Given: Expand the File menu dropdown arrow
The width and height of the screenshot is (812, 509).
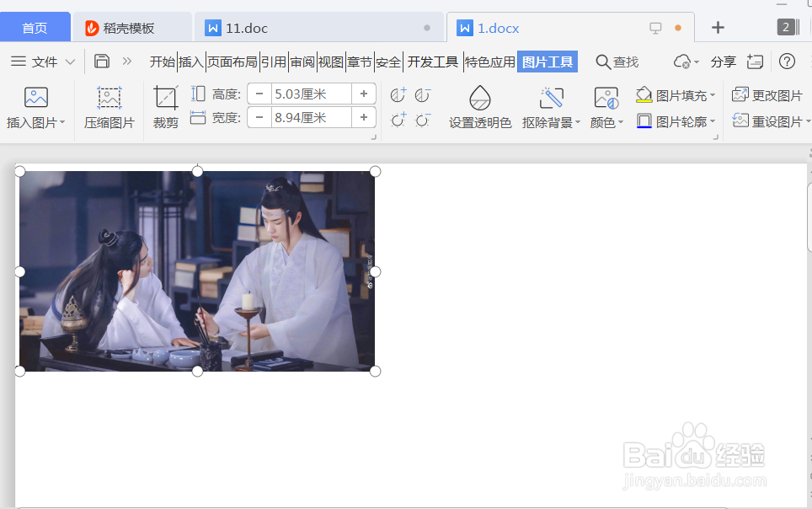Looking at the screenshot, I should [x=71, y=62].
